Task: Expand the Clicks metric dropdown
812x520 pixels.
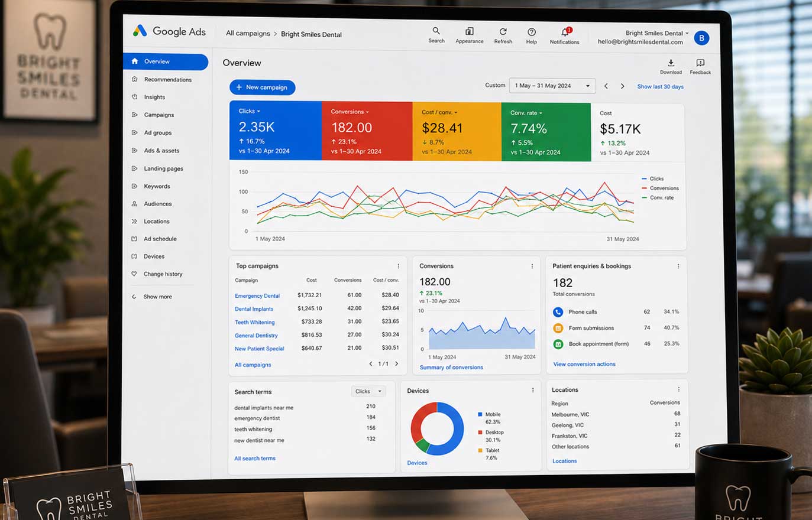Action: [x=258, y=111]
